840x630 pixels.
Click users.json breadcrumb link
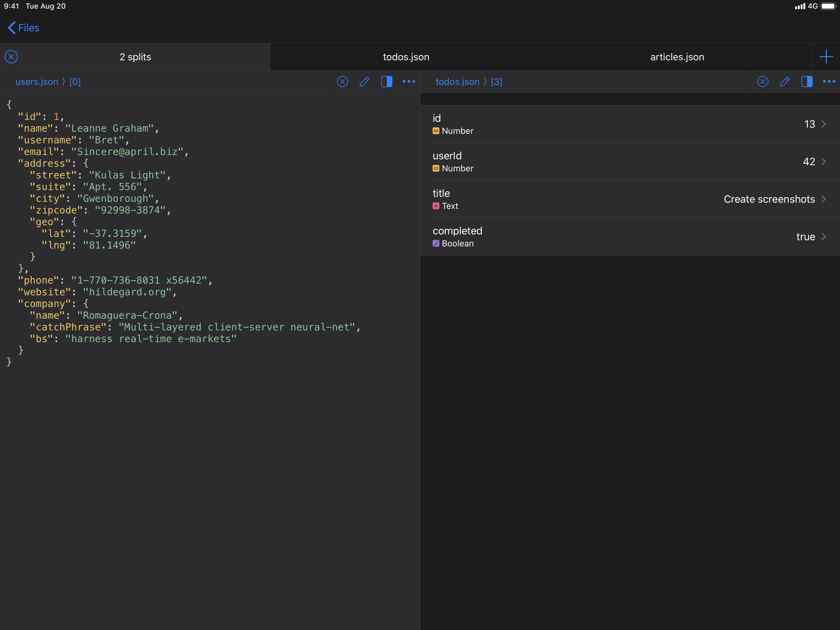[x=37, y=82]
